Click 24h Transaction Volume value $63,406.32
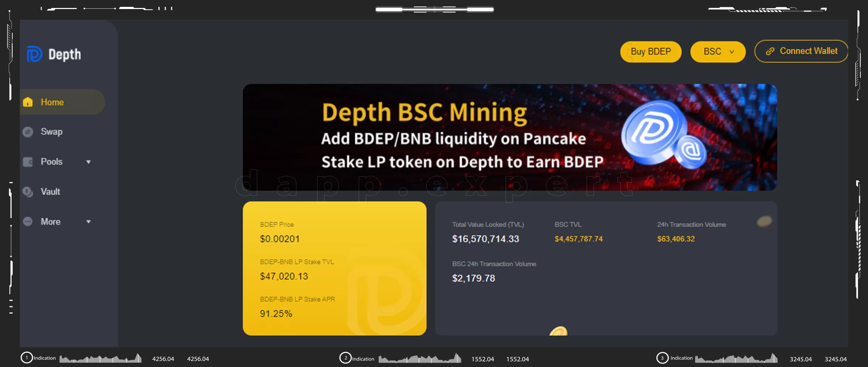This screenshot has height=367, width=868. tap(676, 239)
